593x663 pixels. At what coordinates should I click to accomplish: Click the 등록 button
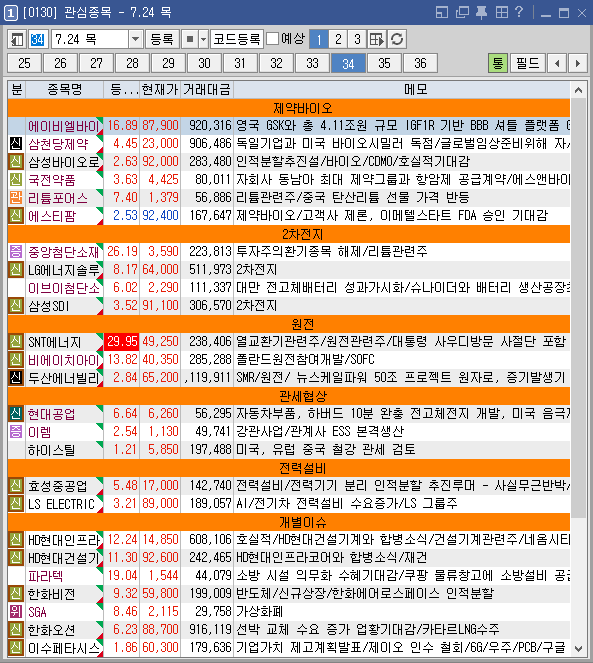click(x=162, y=39)
